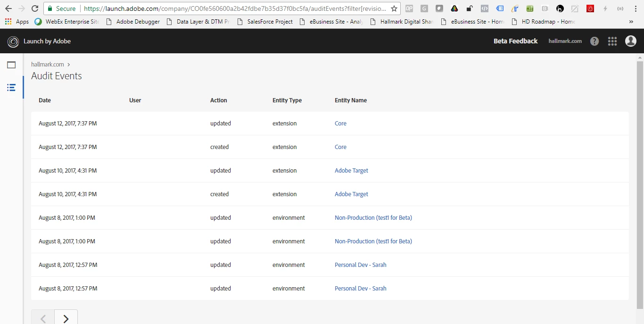This screenshot has width=644, height=324.
Task: Click the Beta Feedback link
Action: point(515,41)
